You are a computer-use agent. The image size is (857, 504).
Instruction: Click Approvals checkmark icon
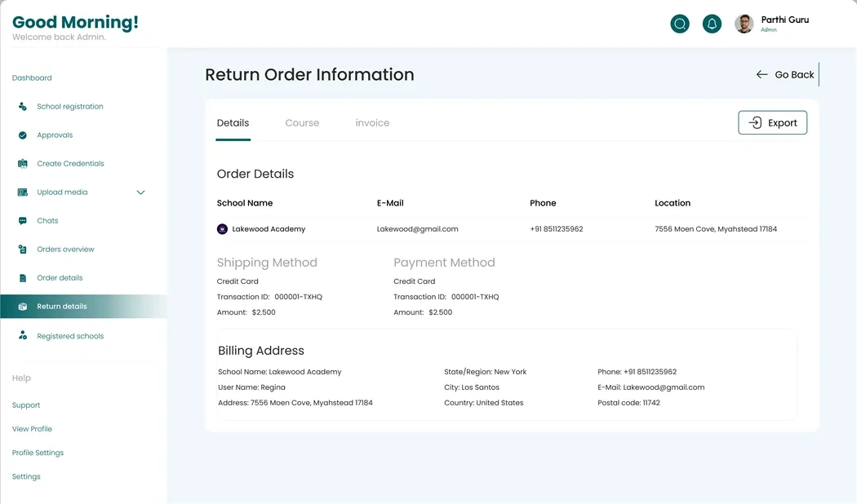click(x=22, y=135)
